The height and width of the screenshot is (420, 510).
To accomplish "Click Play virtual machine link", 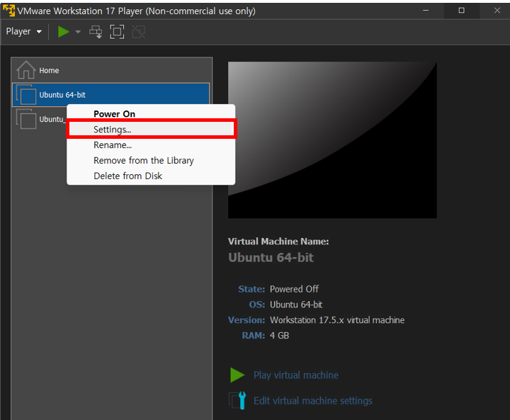I will [x=296, y=375].
